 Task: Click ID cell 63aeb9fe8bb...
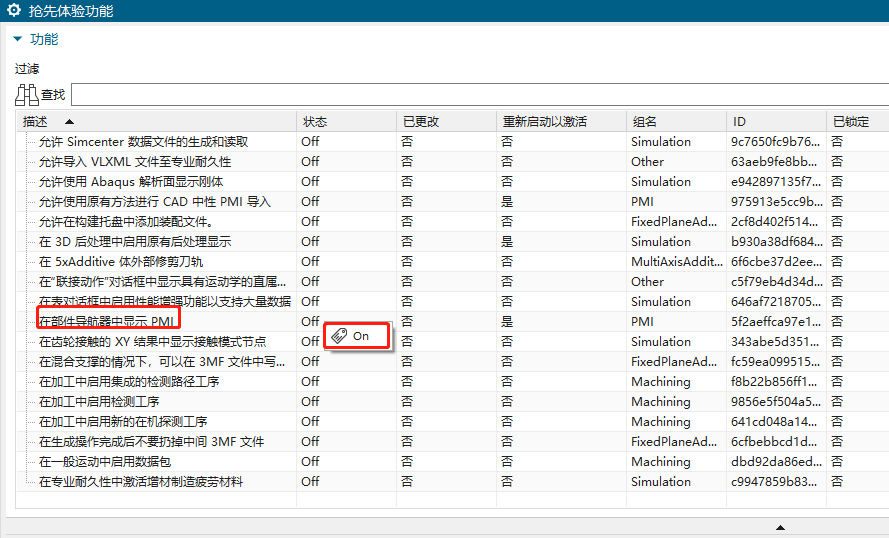pos(774,162)
